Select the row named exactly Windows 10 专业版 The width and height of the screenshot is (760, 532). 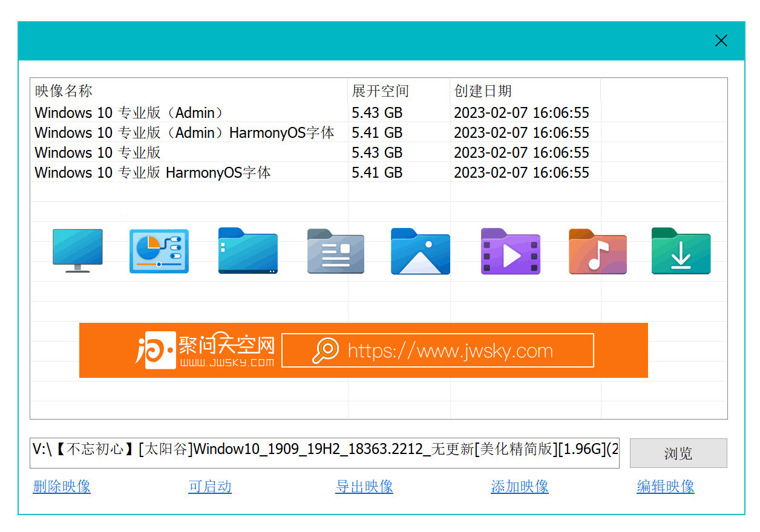click(379, 152)
